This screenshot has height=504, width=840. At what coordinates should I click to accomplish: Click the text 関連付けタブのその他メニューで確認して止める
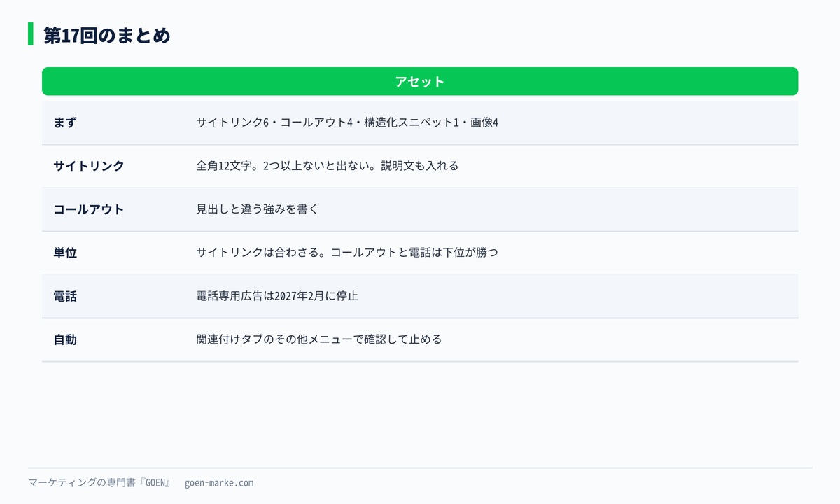coord(319,339)
